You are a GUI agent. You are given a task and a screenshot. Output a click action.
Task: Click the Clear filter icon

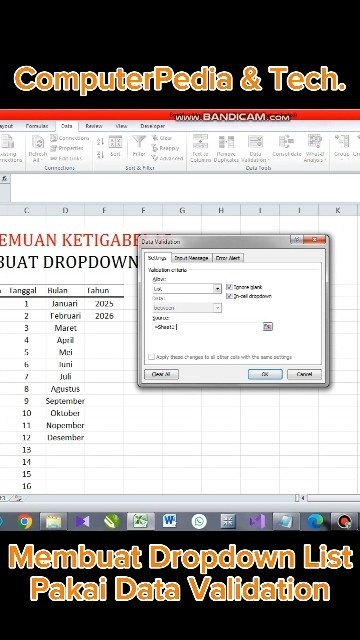[x=162, y=138]
